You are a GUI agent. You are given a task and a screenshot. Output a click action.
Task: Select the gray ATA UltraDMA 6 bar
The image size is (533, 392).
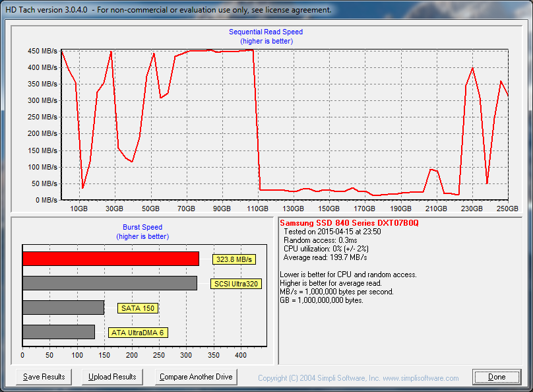[59, 332]
